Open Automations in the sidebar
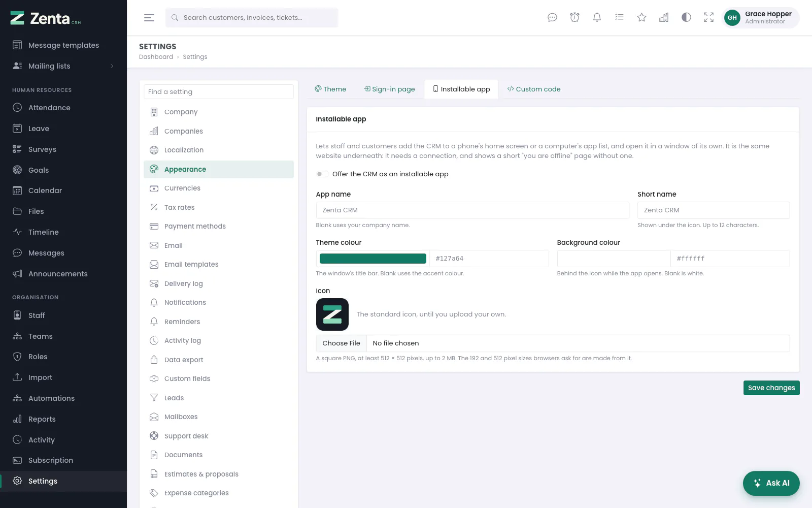Viewport: 812px width, 508px height. click(63, 398)
